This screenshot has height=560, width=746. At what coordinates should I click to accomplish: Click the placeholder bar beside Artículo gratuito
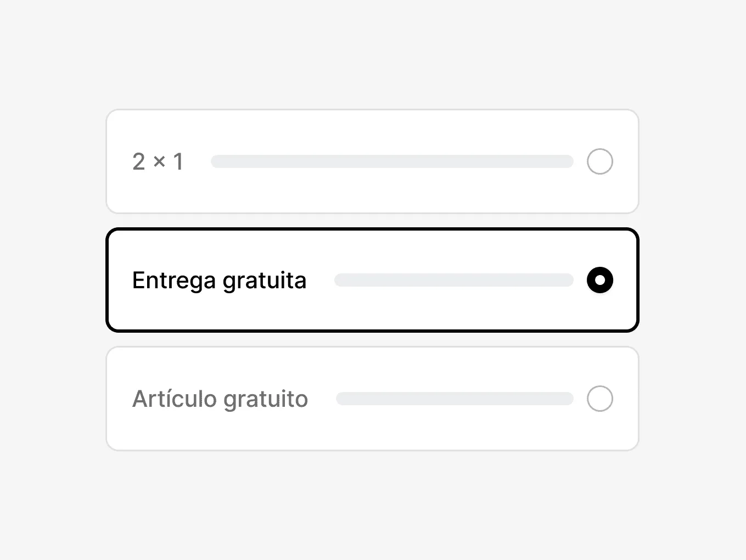tap(455, 399)
